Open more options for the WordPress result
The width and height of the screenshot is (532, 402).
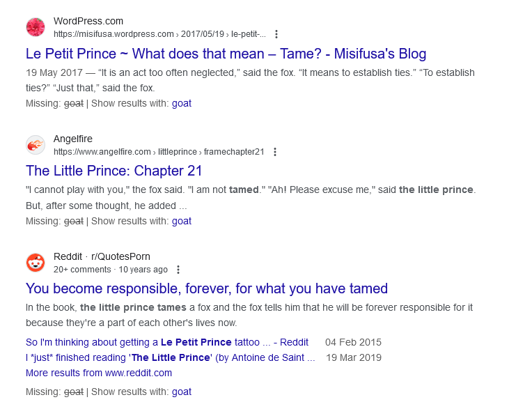click(276, 34)
